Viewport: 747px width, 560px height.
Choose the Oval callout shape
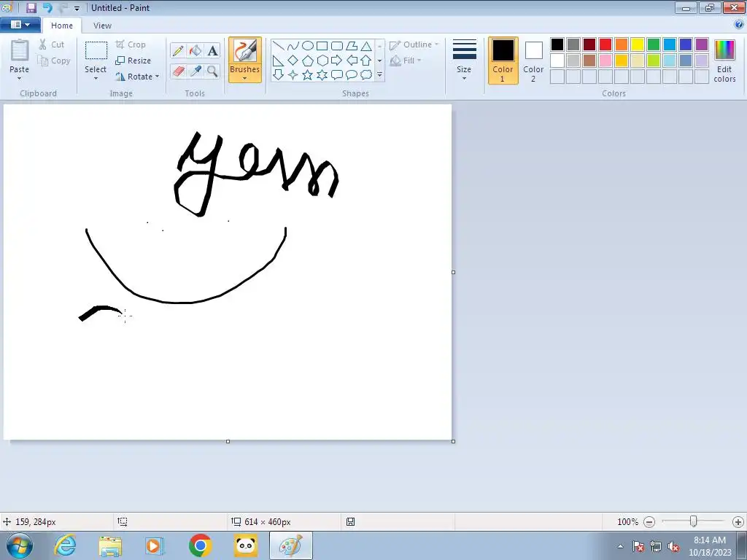(352, 75)
